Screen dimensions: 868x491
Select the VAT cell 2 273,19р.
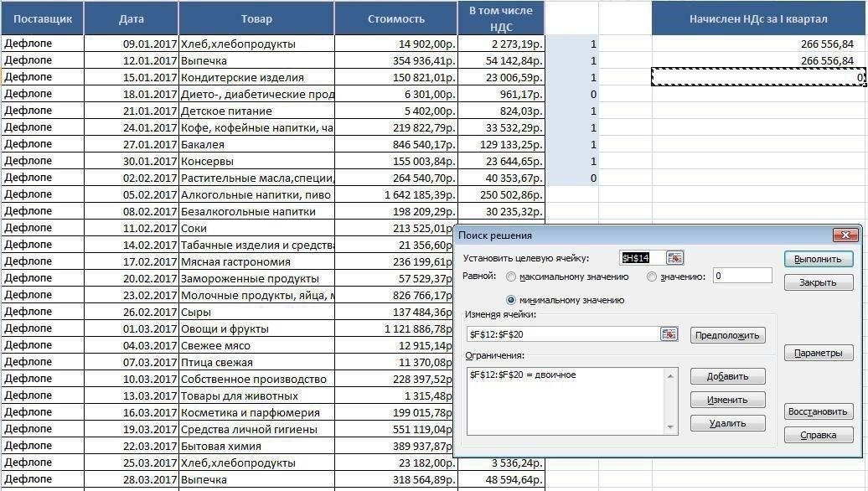tap(502, 44)
